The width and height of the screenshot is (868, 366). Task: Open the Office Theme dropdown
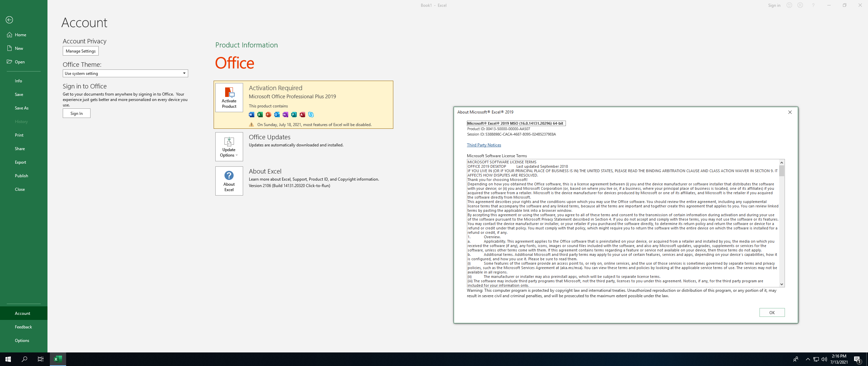125,73
